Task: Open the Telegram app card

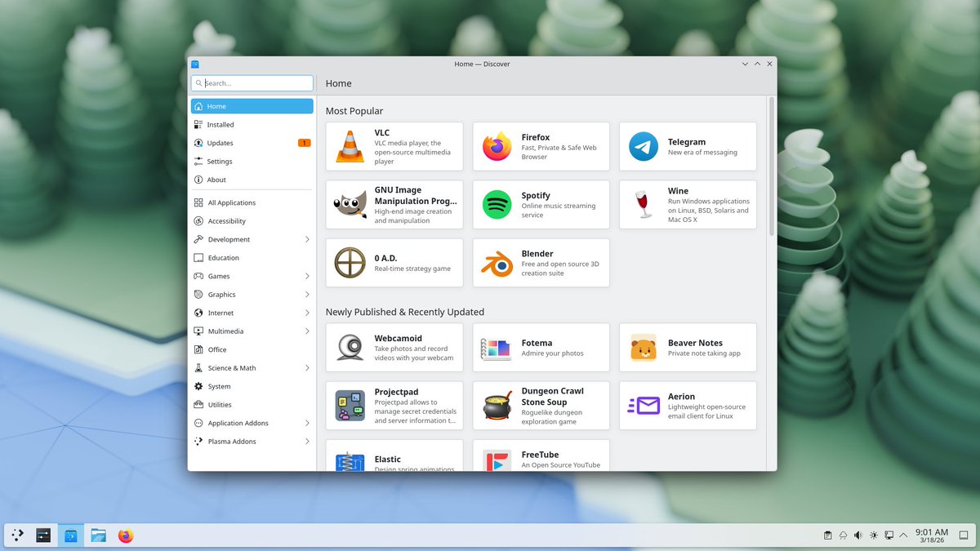Action: click(x=688, y=147)
